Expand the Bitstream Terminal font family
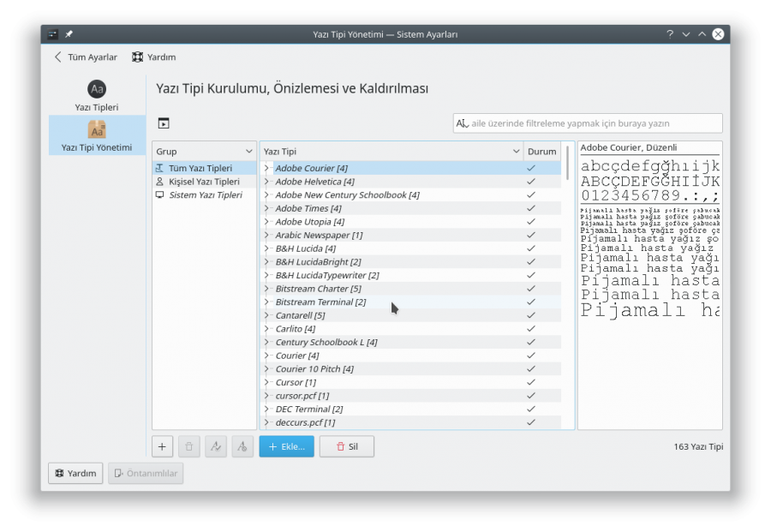 pos(267,302)
